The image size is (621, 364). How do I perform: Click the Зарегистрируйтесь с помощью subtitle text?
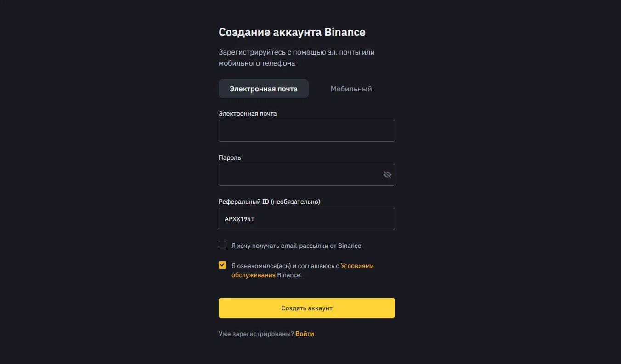point(296,52)
